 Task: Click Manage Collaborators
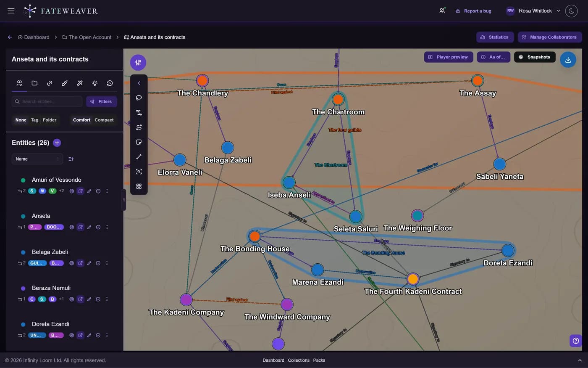[x=549, y=37]
